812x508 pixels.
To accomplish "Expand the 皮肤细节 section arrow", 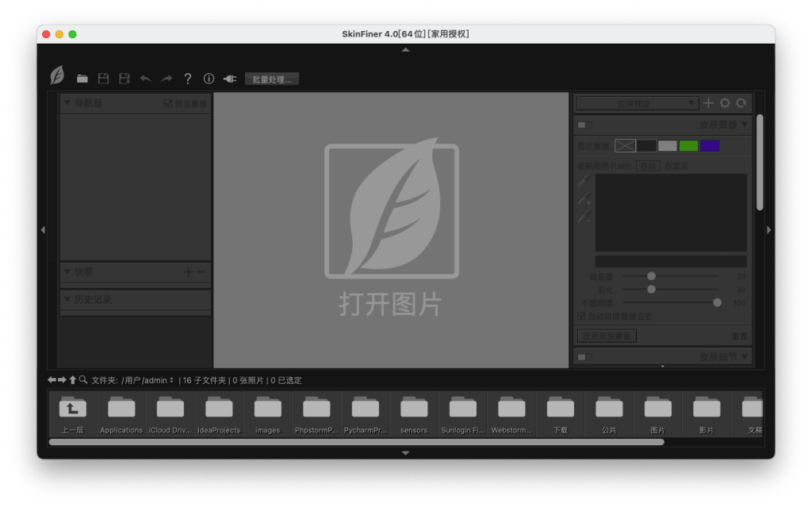I will tap(745, 356).
